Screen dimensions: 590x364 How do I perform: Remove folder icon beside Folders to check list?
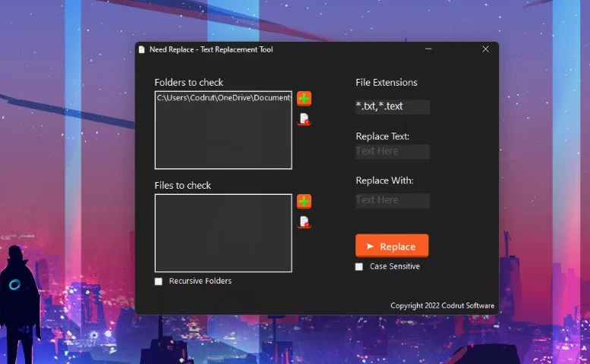[304, 119]
